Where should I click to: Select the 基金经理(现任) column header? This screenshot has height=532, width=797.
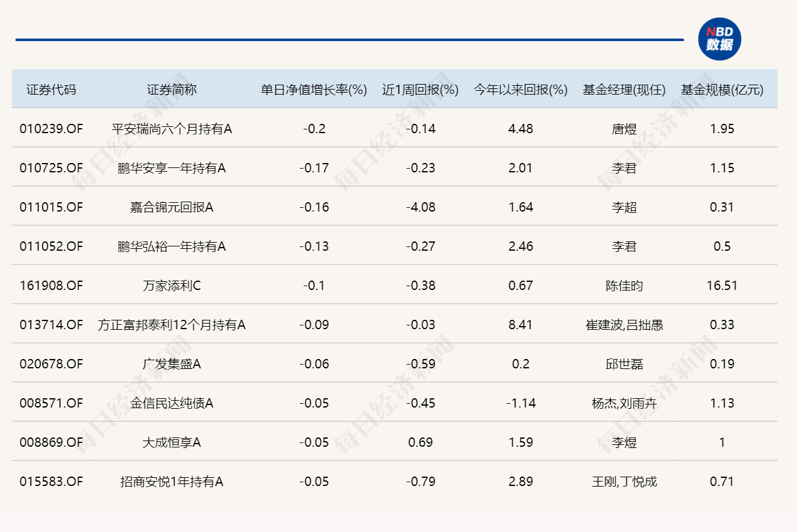coord(625,89)
